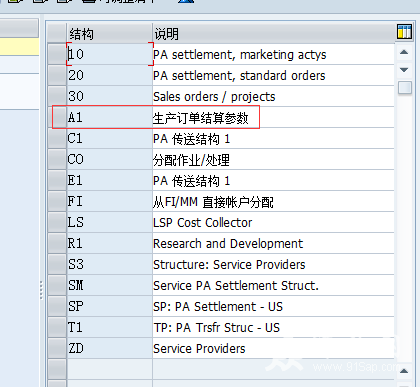Click structure cell FI
420x387 pixels.
coord(110,201)
